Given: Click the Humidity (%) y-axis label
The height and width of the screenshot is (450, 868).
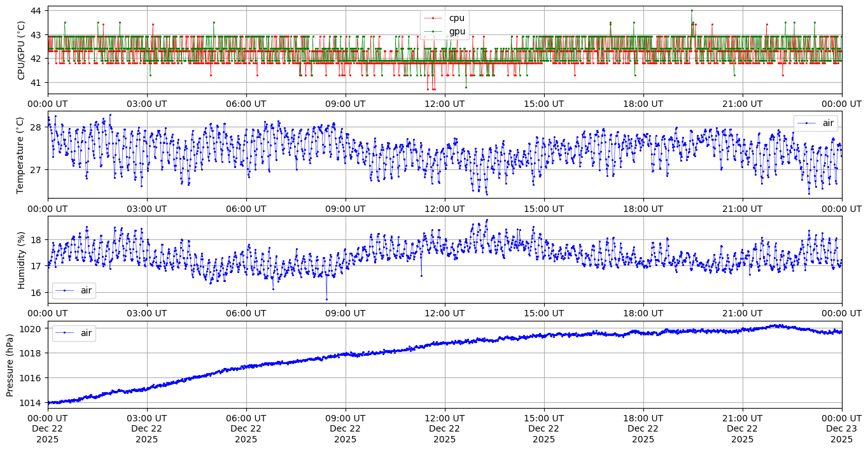Looking at the screenshot, I should click(21, 260).
